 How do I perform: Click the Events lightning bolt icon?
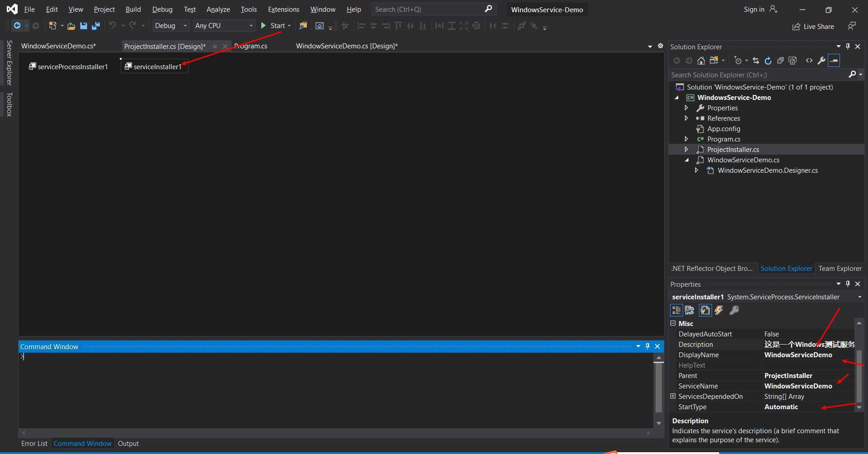pyautogui.click(x=719, y=310)
